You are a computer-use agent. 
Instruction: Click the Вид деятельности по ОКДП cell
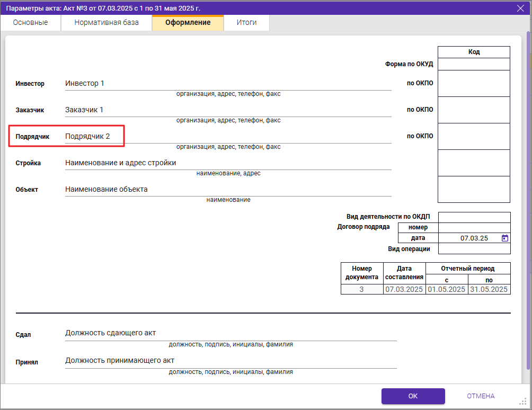point(474,217)
